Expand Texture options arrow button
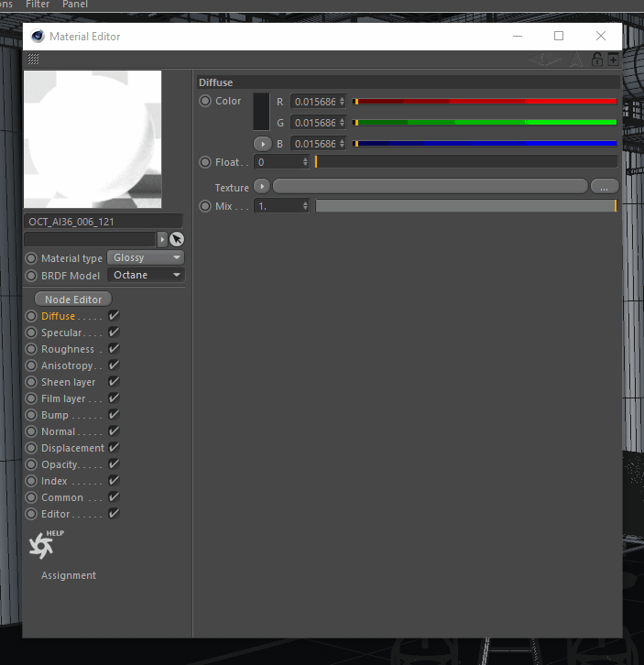Screen dimensions: 644x665 pyautogui.click(x=262, y=186)
